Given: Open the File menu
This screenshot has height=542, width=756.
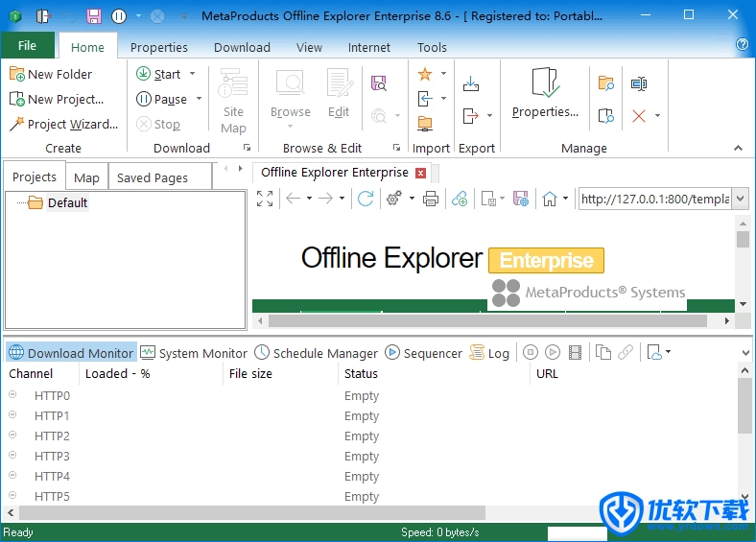Looking at the screenshot, I should tap(28, 46).
